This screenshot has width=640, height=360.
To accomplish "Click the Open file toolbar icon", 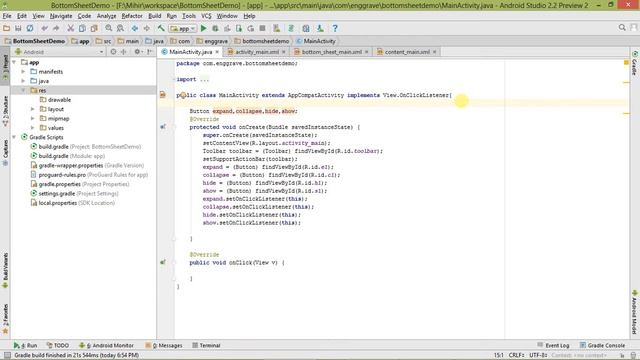I will (6, 28).
